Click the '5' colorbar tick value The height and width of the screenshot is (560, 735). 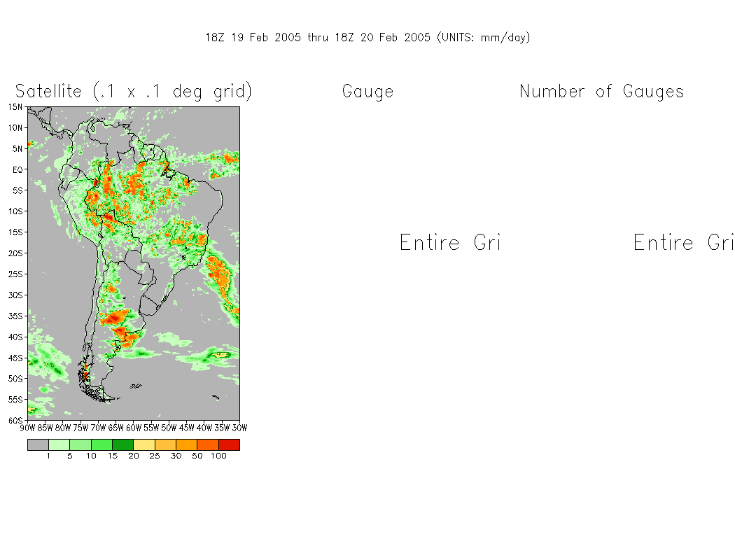pos(70,456)
